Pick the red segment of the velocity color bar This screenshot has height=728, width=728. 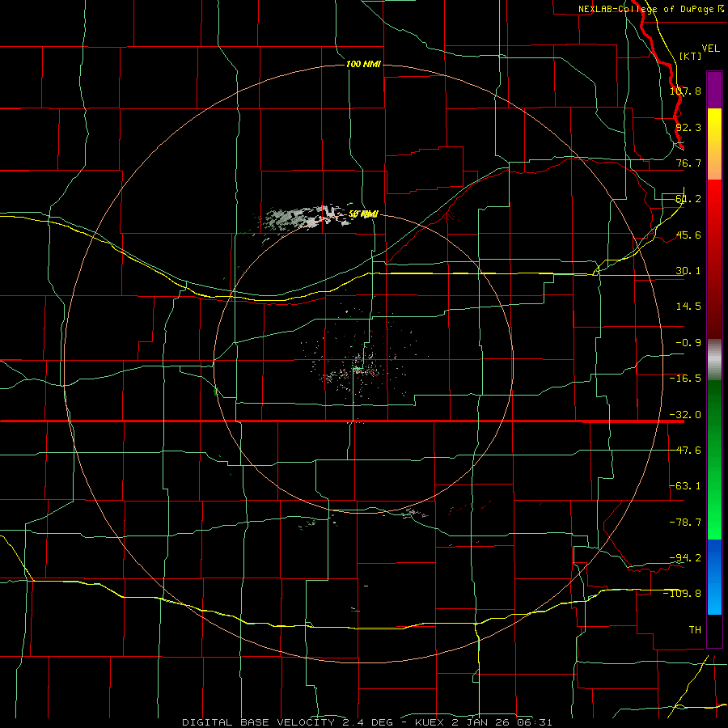pyautogui.click(x=714, y=259)
